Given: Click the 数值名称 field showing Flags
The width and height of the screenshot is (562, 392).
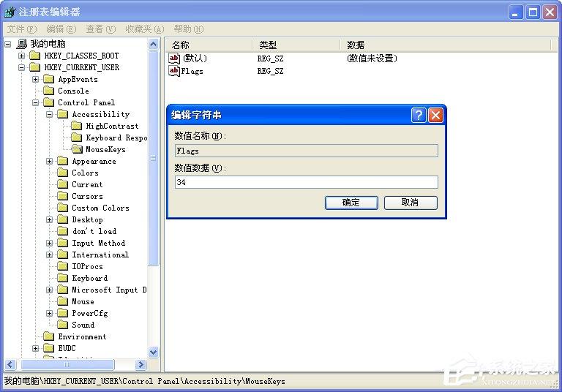Looking at the screenshot, I should 307,151.
